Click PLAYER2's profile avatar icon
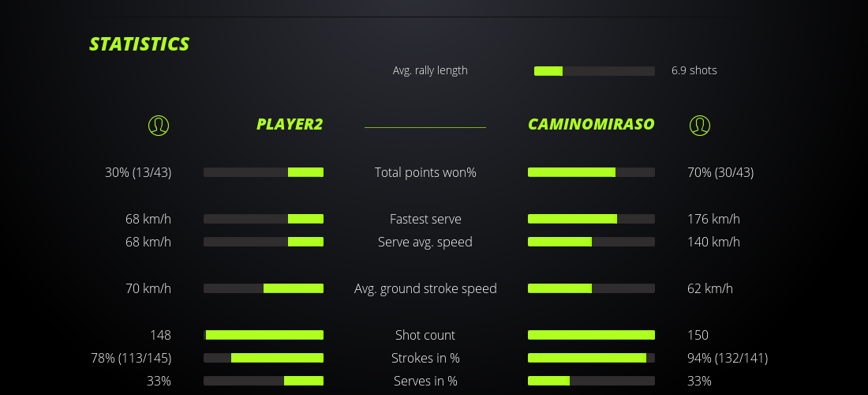 [x=159, y=125]
